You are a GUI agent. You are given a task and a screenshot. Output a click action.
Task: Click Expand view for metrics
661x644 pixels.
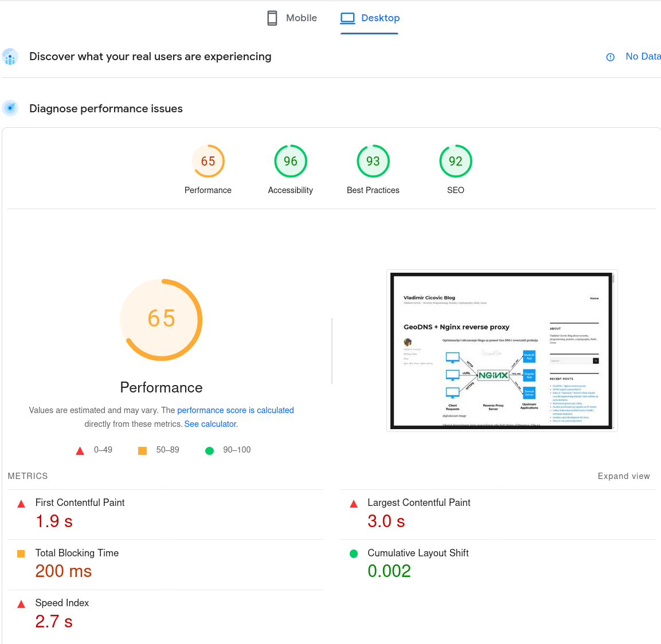[x=624, y=476]
